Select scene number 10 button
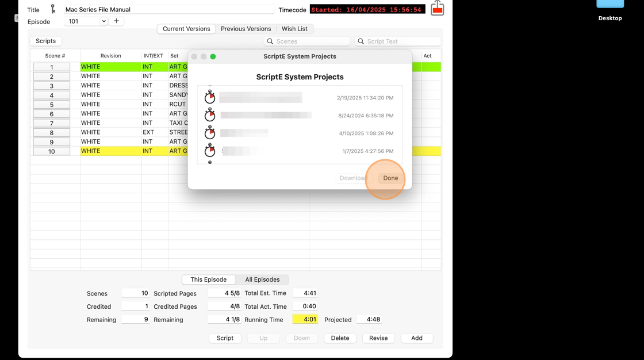The width and height of the screenshot is (644, 360). tap(51, 151)
